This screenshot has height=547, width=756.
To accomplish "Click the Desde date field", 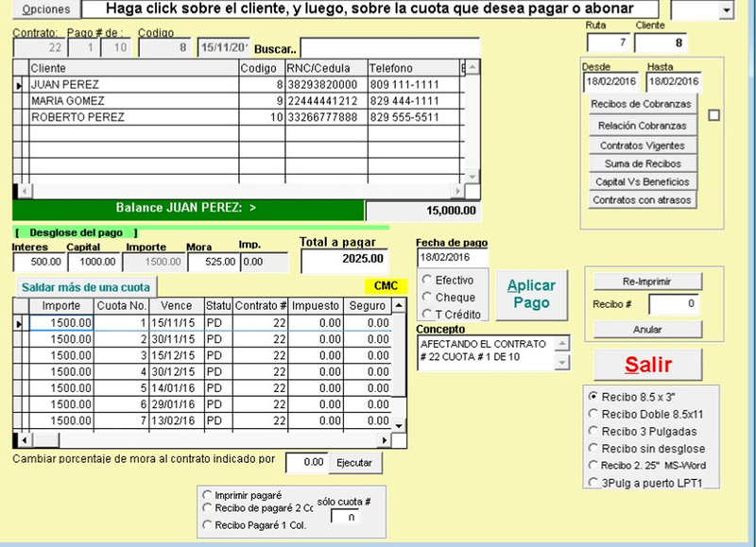I will click(611, 81).
